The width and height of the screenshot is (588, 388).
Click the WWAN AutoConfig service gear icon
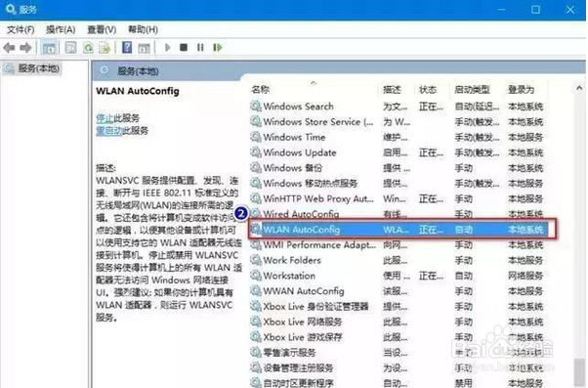(256, 291)
